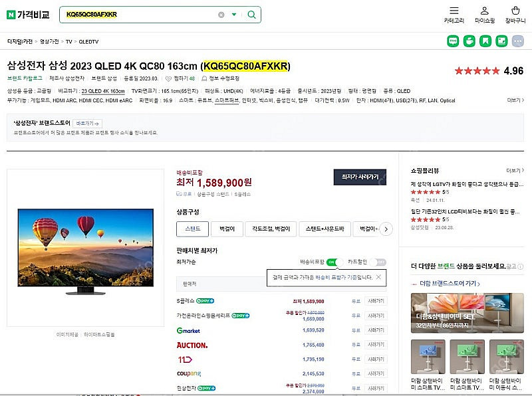
Task: Open the AUCTION seller logo
Action: click(x=192, y=345)
